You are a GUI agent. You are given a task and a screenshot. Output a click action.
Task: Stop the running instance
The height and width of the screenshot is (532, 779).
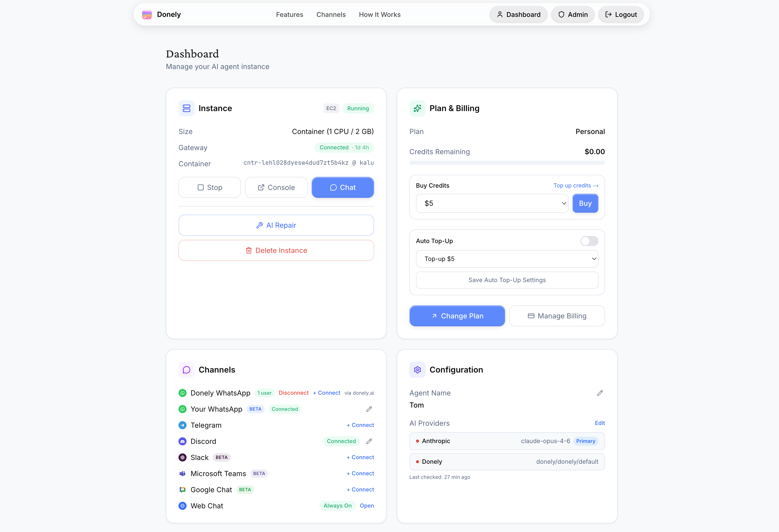pyautogui.click(x=209, y=188)
